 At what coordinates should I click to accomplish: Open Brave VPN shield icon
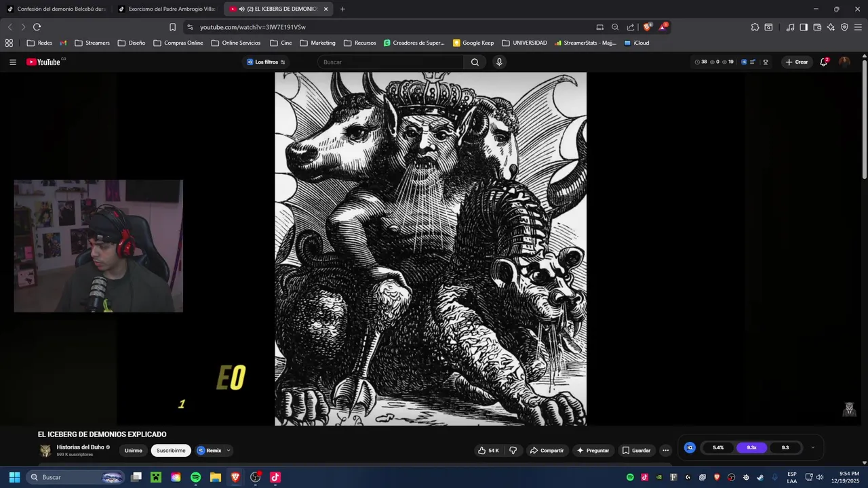(x=844, y=27)
